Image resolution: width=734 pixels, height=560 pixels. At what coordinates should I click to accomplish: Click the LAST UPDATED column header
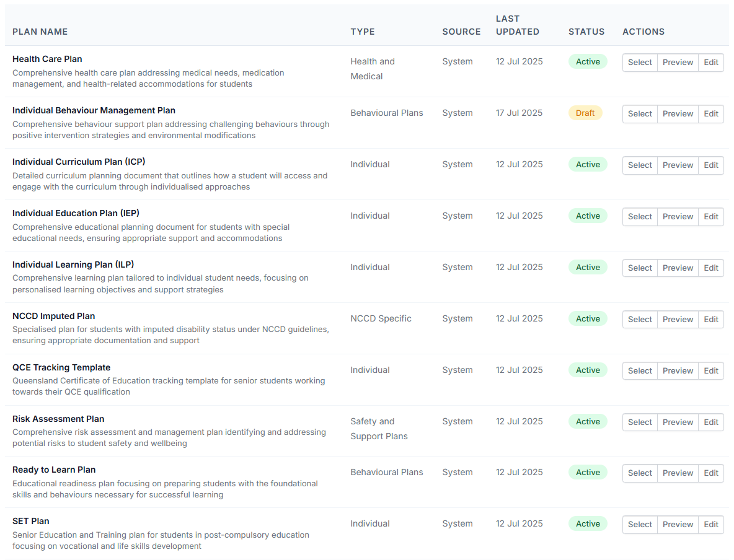click(518, 25)
